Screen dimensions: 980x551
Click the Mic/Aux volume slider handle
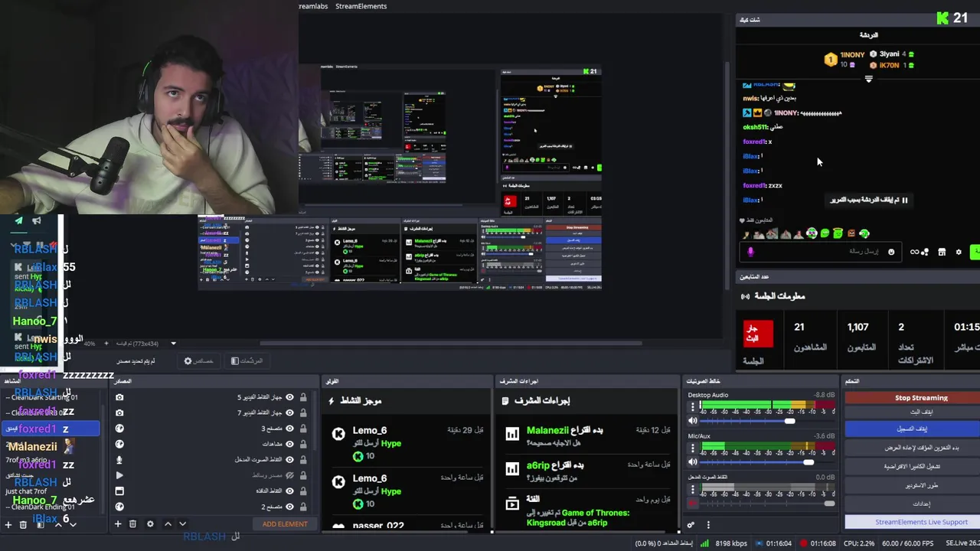[x=808, y=462]
